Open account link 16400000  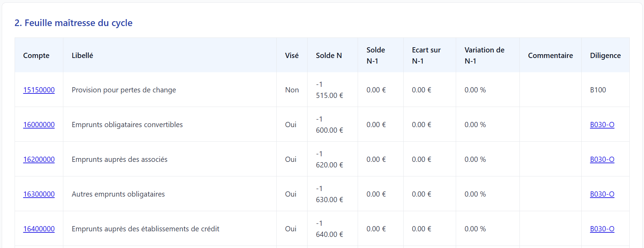coord(39,229)
